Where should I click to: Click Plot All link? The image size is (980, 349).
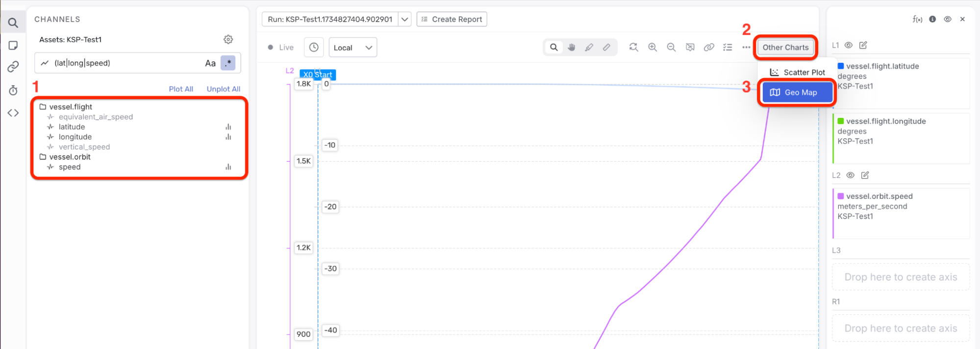[181, 89]
